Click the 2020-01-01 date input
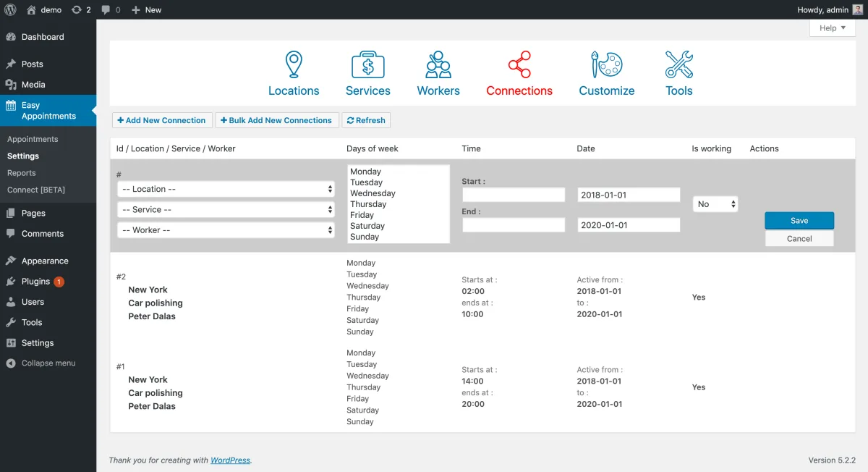868x472 pixels. (629, 225)
